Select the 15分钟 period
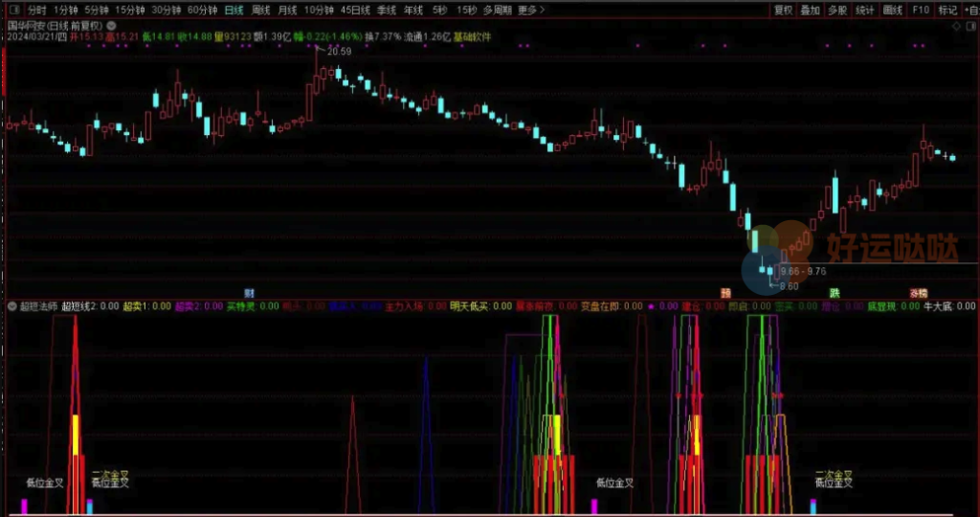Viewport: 980px width, 517px height. pos(129,10)
